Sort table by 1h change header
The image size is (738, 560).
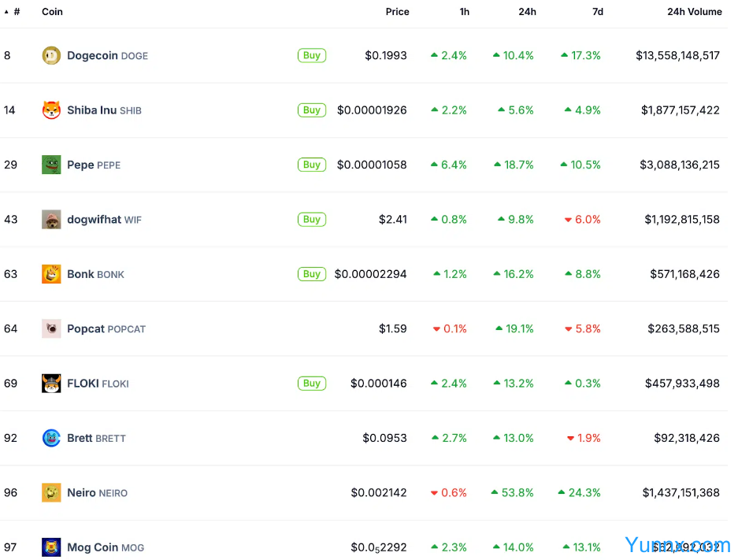[465, 12]
